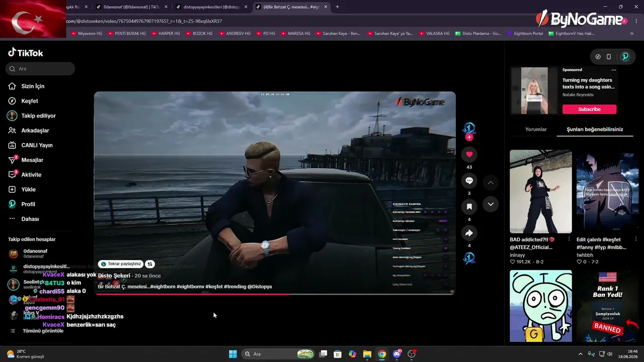Select the Şunları beğenebilirsiniz tab
644x362 pixels.
(595, 129)
